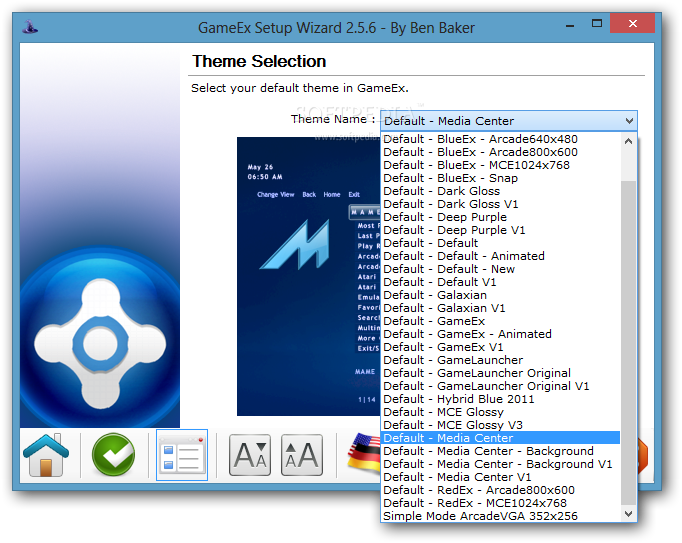Pick the Default - GameEx entry
This screenshot has width=682, height=543.
pos(500,322)
